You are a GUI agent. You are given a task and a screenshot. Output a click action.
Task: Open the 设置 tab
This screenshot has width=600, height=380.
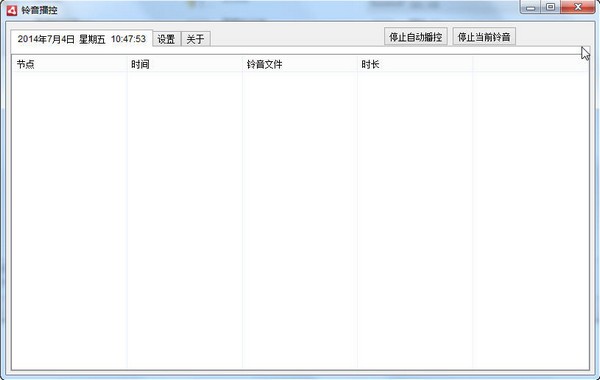click(x=166, y=39)
